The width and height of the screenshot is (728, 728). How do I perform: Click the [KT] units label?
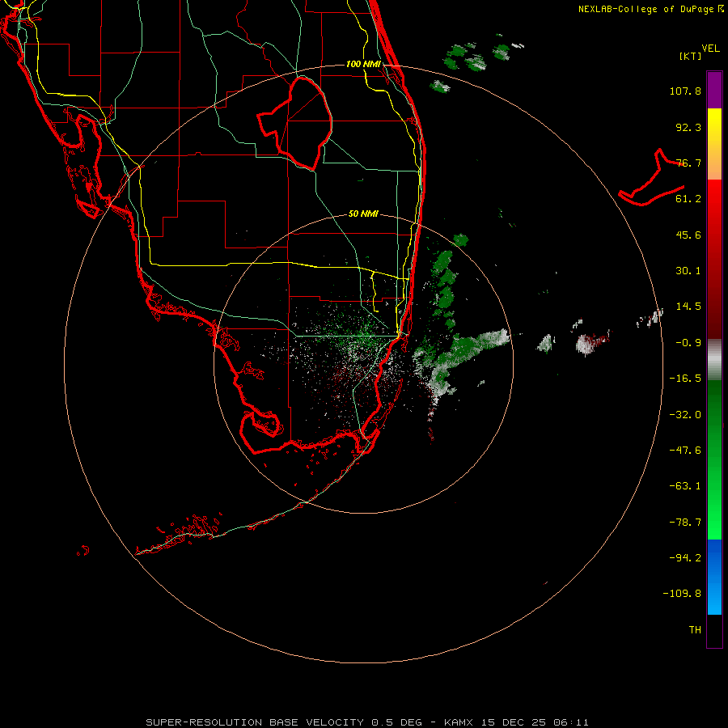click(691, 56)
